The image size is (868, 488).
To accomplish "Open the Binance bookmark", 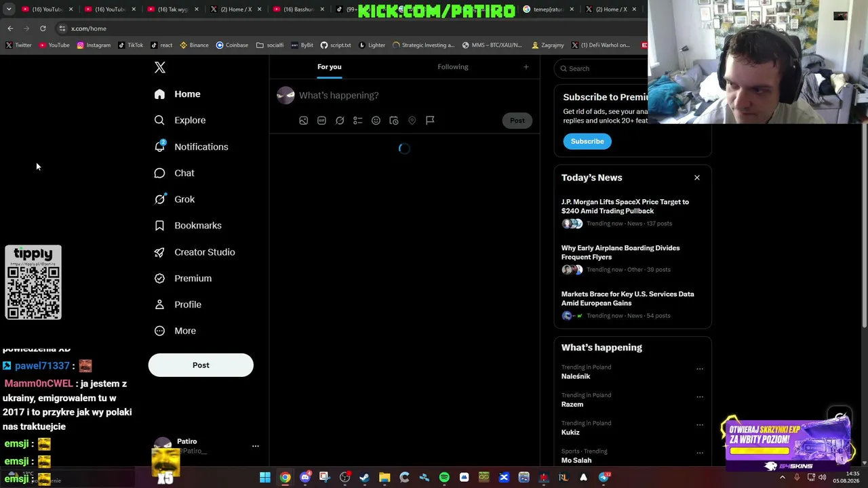I will tap(194, 45).
